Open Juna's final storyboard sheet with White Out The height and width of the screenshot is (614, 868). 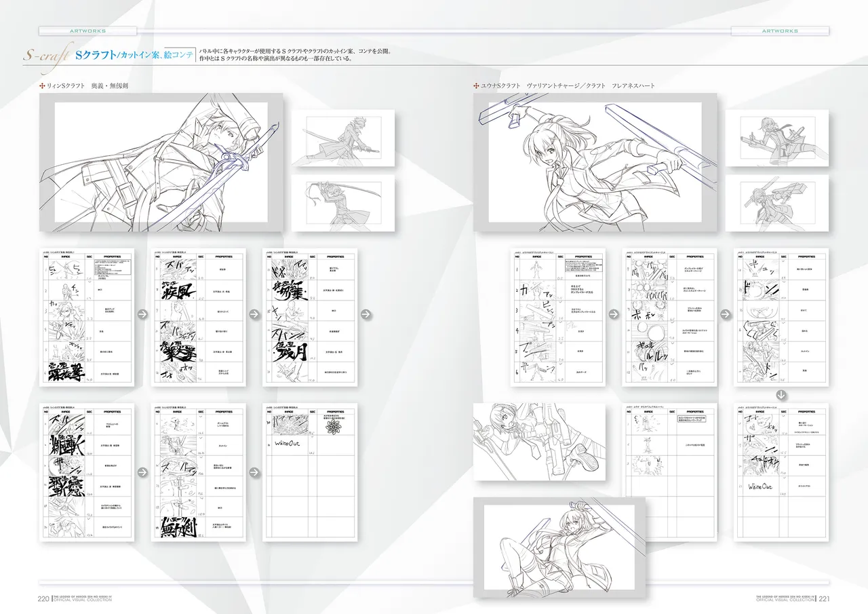tap(781, 472)
